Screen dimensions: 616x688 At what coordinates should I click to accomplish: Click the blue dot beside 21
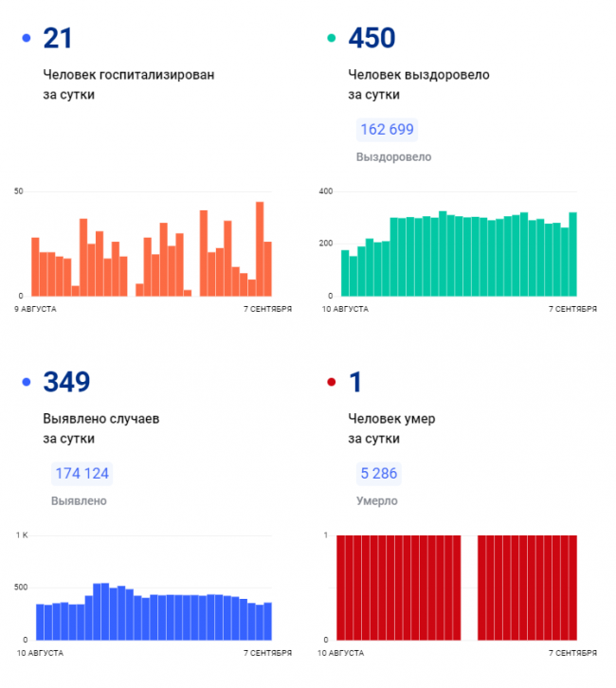26,39
